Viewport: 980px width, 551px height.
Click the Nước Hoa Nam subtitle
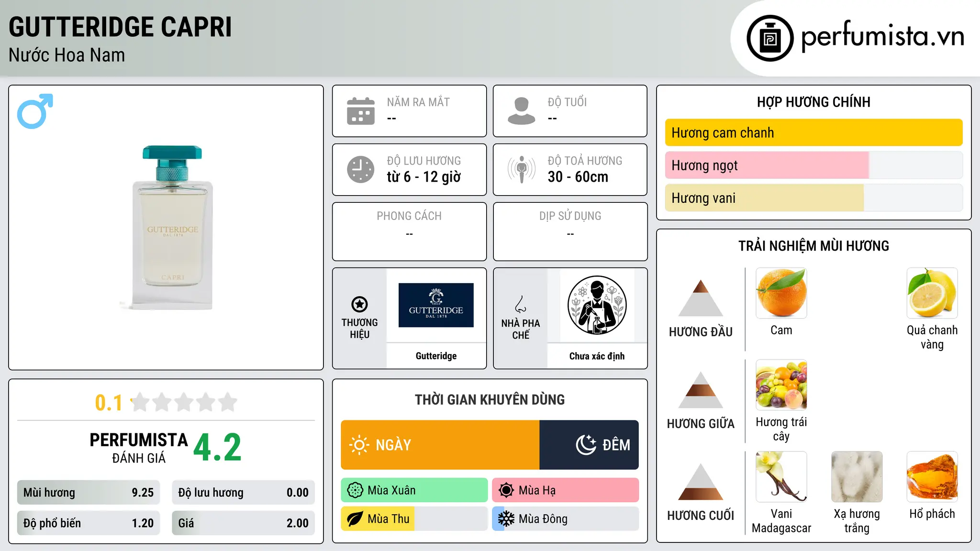67,55
